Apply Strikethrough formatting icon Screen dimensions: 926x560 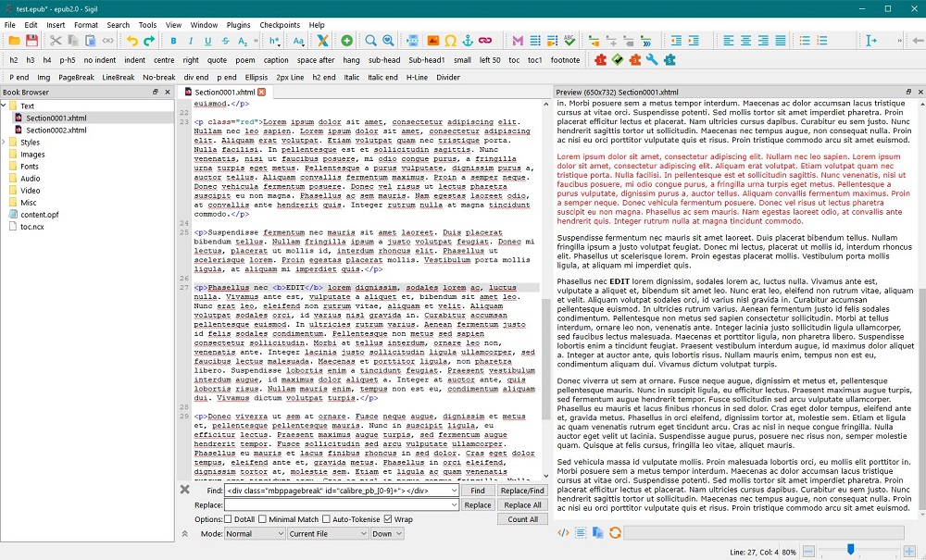(x=225, y=41)
